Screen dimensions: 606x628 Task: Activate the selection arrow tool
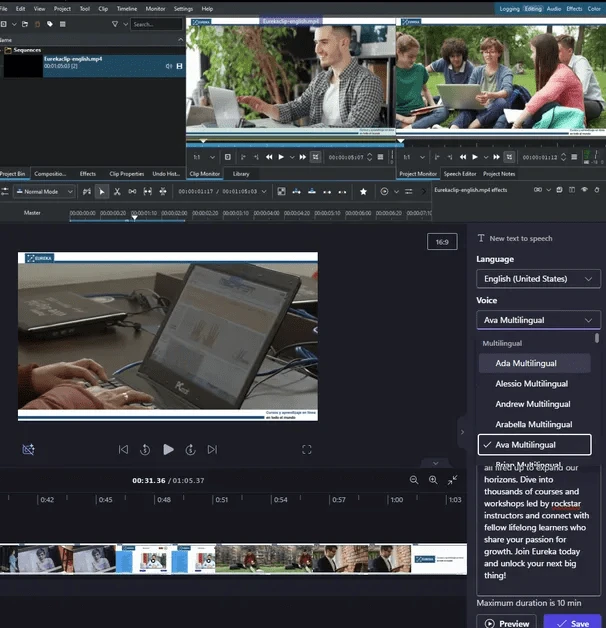[102, 191]
